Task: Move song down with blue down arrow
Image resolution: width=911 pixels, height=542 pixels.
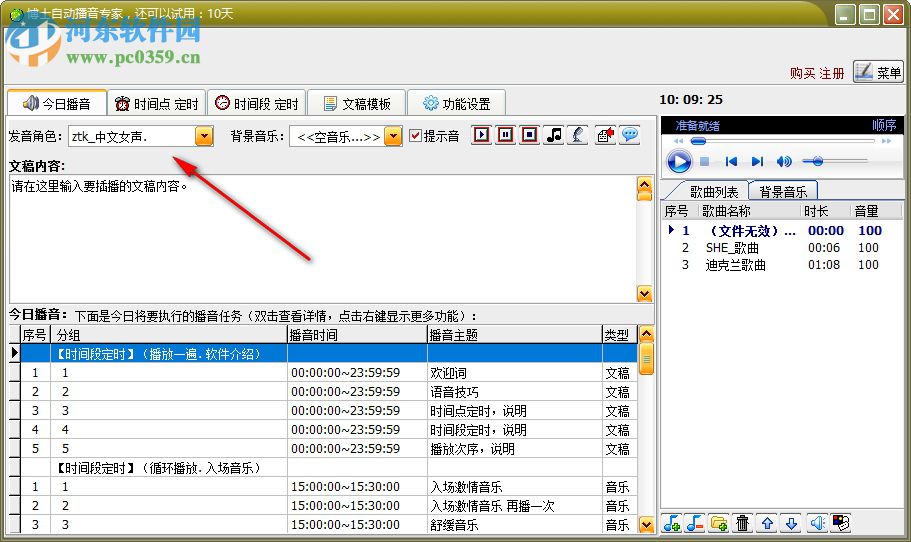Action: (x=791, y=523)
